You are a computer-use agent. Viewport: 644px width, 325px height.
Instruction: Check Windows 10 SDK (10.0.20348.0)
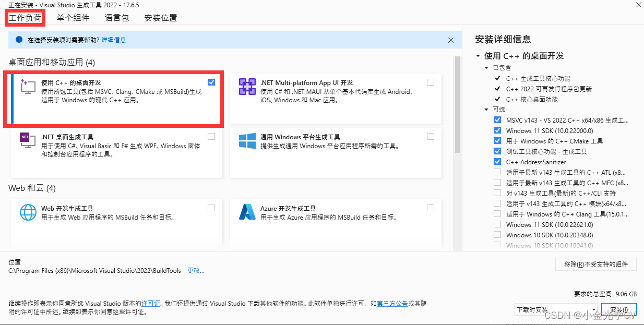497,235
